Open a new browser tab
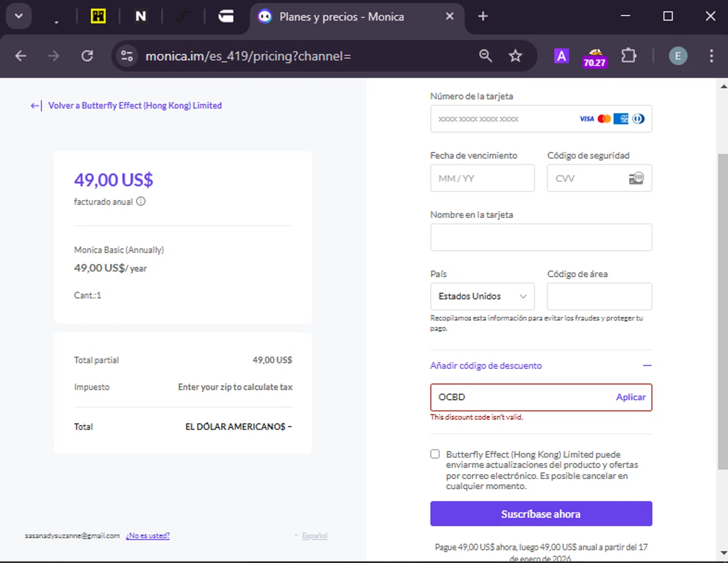The width and height of the screenshot is (728, 563). tap(483, 16)
